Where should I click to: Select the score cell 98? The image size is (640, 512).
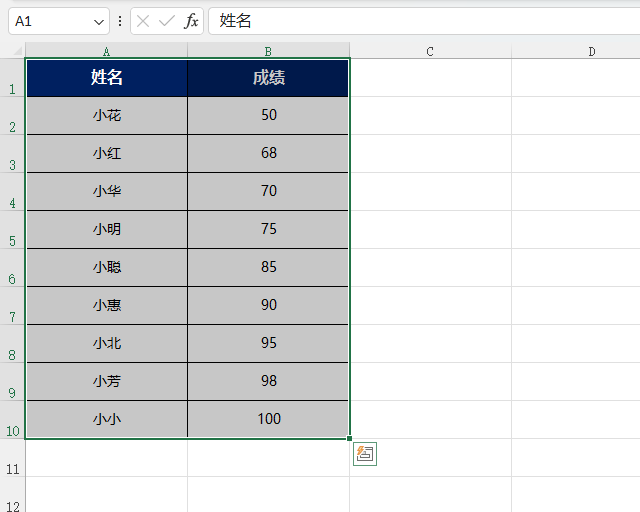268,381
